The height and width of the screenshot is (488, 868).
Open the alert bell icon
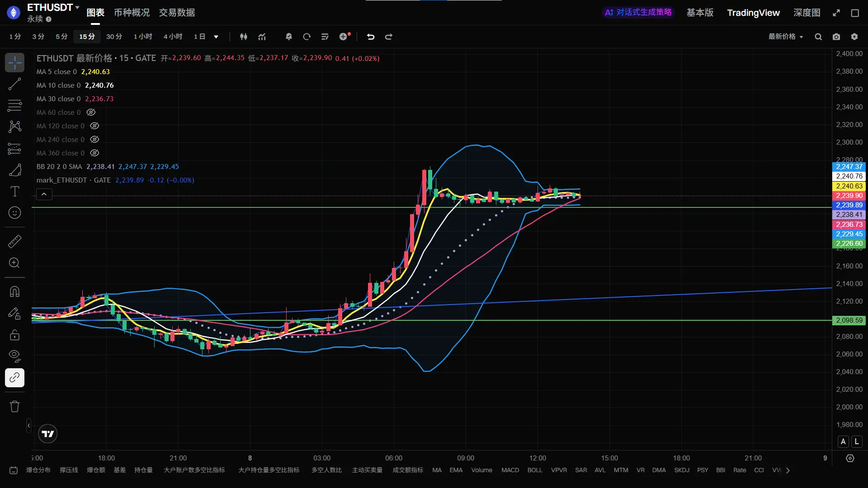click(289, 37)
